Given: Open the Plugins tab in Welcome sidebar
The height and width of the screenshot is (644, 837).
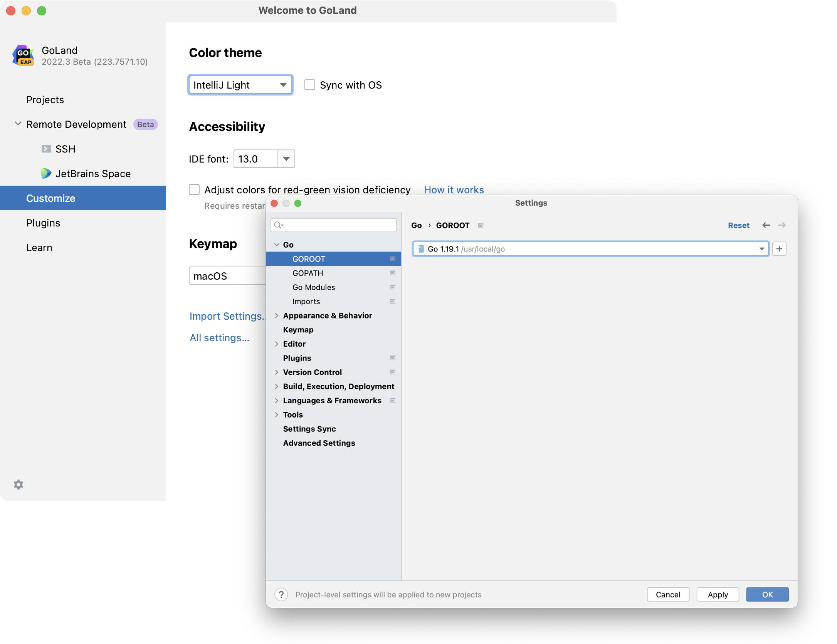Looking at the screenshot, I should [x=83, y=223].
